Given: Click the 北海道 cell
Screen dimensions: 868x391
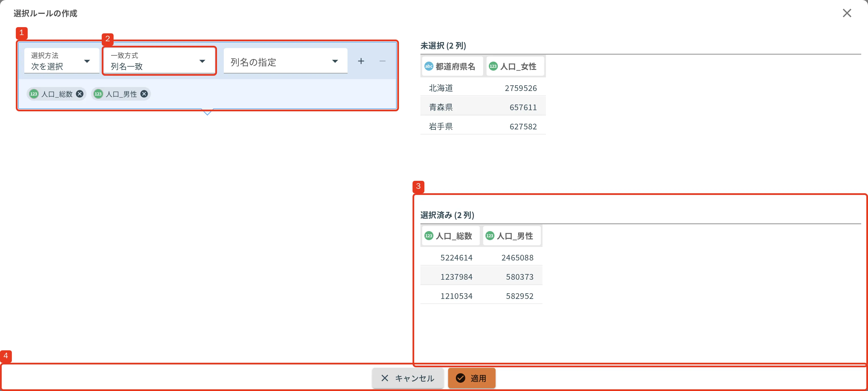Looking at the screenshot, I should tap(441, 88).
